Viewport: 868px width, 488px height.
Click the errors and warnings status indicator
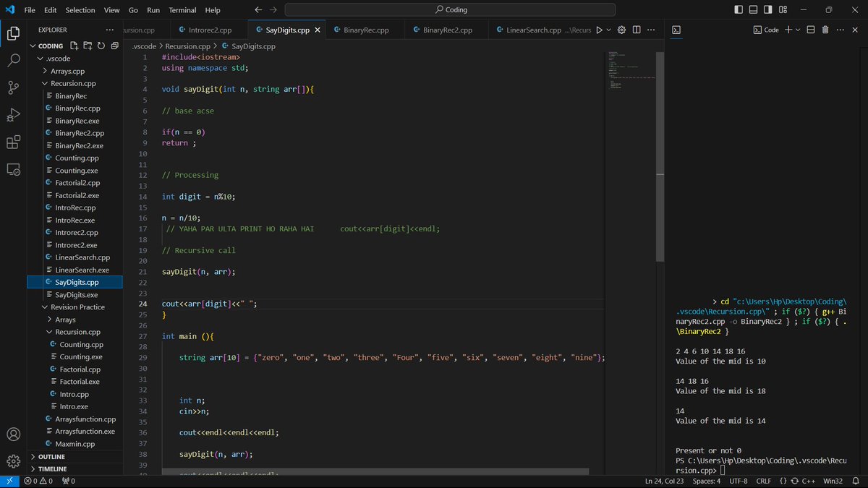coord(39,481)
